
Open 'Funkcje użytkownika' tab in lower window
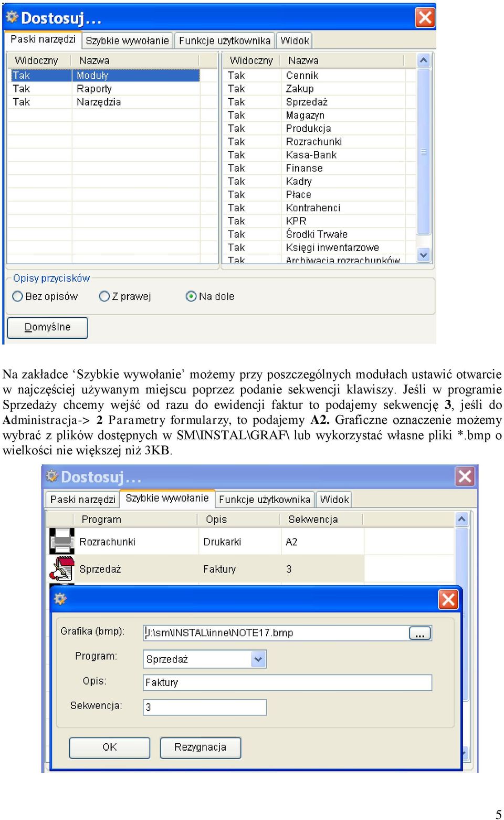coord(265,499)
